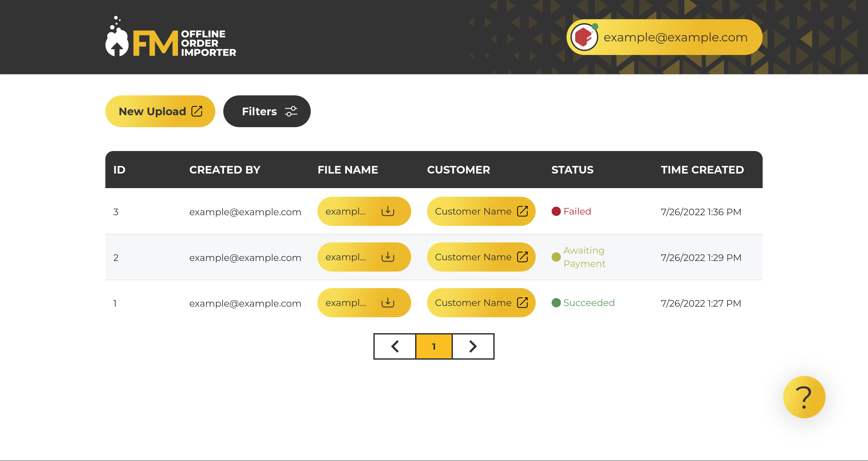Click time 7/26/2022 1:29 PM
868x461 pixels.
[701, 258]
